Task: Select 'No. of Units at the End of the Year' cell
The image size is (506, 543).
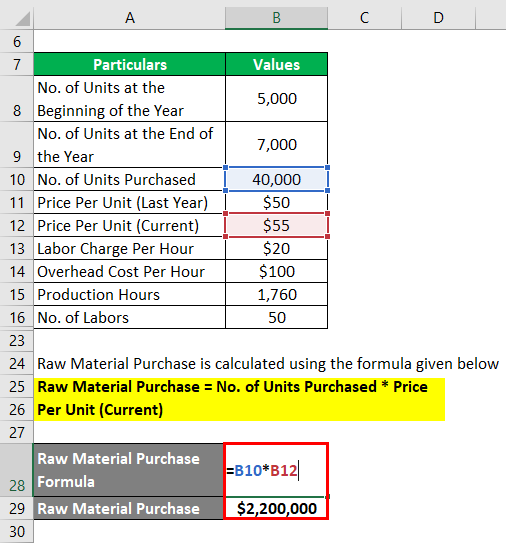Action: point(130,145)
